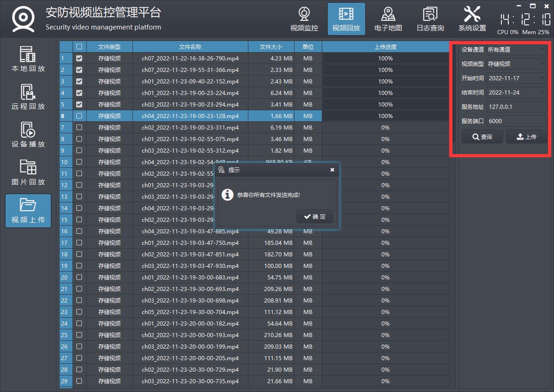
Task: Select 图片回放 picture playback in sidebar
Action: tap(28, 172)
